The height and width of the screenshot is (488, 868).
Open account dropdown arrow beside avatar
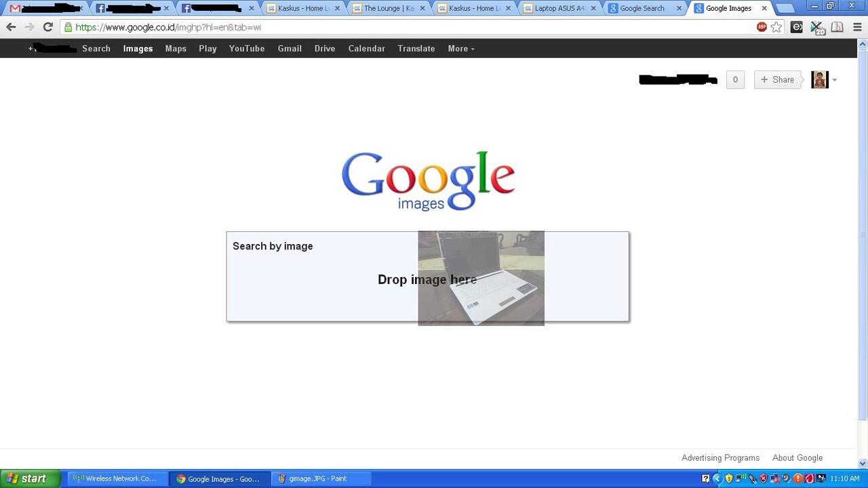834,80
